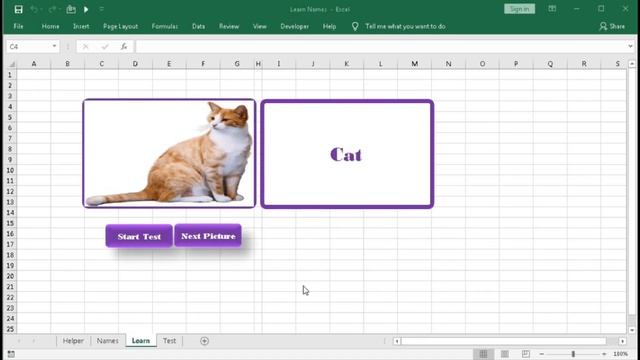Switch to the Test sheet tab
This screenshot has width=640, height=360.
(x=169, y=341)
